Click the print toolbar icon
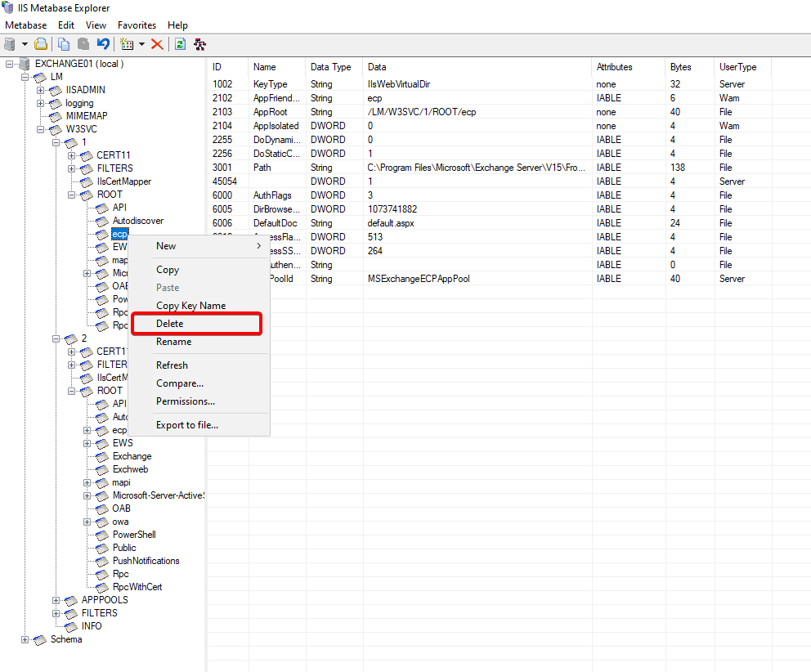The image size is (811, 672). tap(40, 44)
